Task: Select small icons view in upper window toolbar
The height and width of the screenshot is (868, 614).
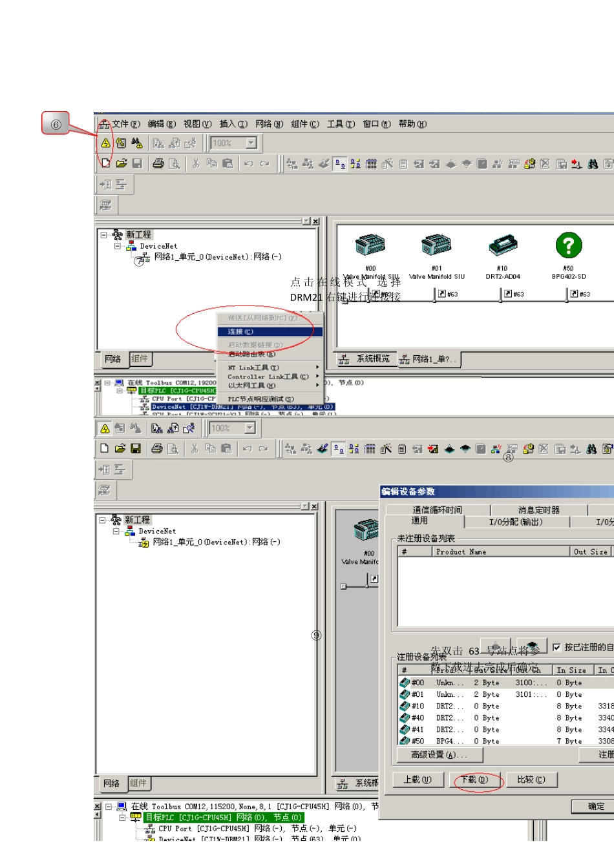Action: (355, 163)
